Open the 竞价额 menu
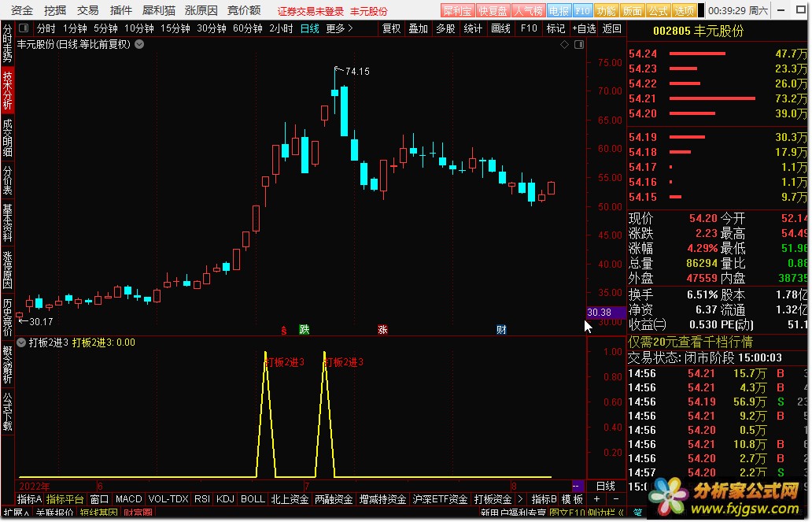 pos(244,10)
